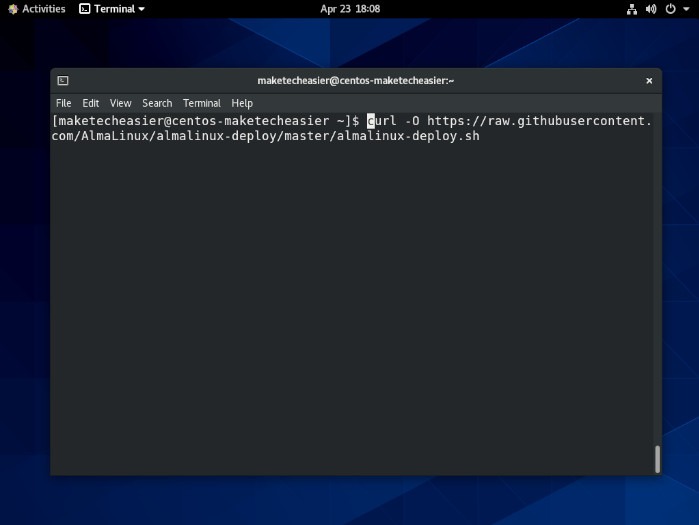Click the power icon in top bar
The height and width of the screenshot is (525, 699).
click(x=670, y=9)
